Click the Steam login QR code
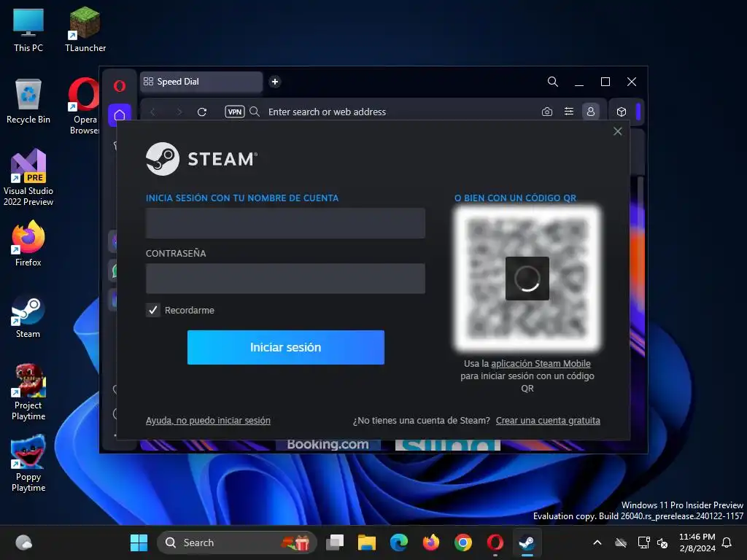747x560 pixels. coord(527,279)
